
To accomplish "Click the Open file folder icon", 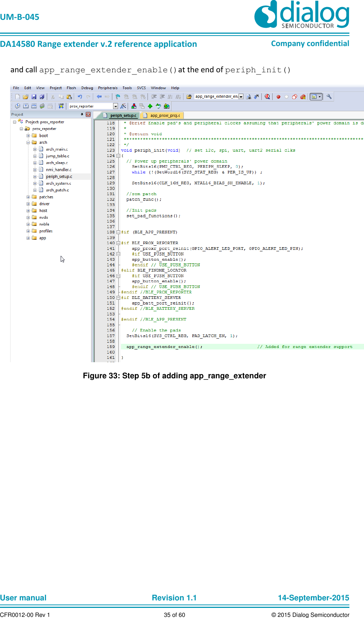I will coord(25,97).
